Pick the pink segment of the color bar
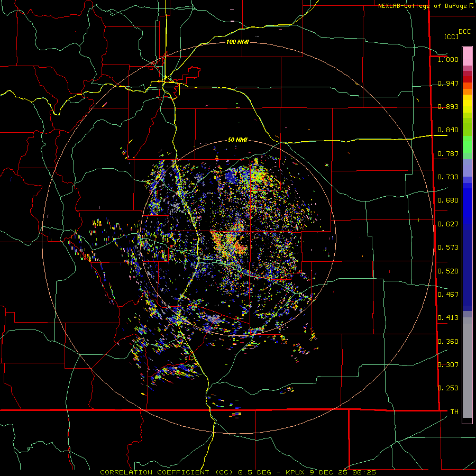Viewport: 476px width, 476px height. point(467,57)
